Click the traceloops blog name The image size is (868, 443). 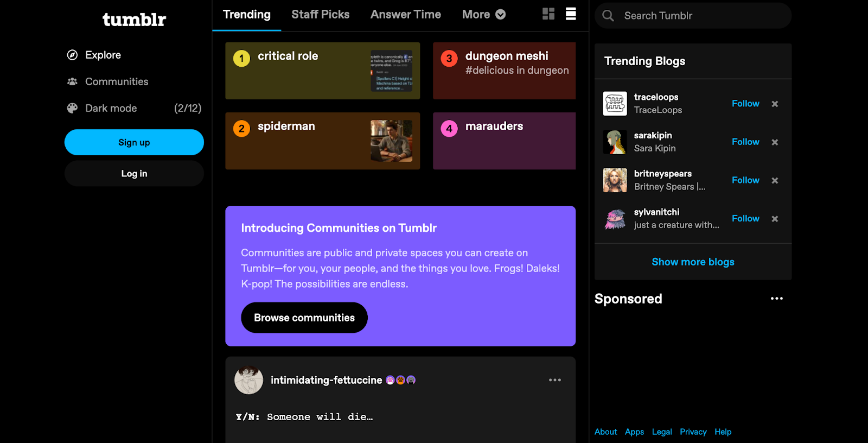coord(656,97)
